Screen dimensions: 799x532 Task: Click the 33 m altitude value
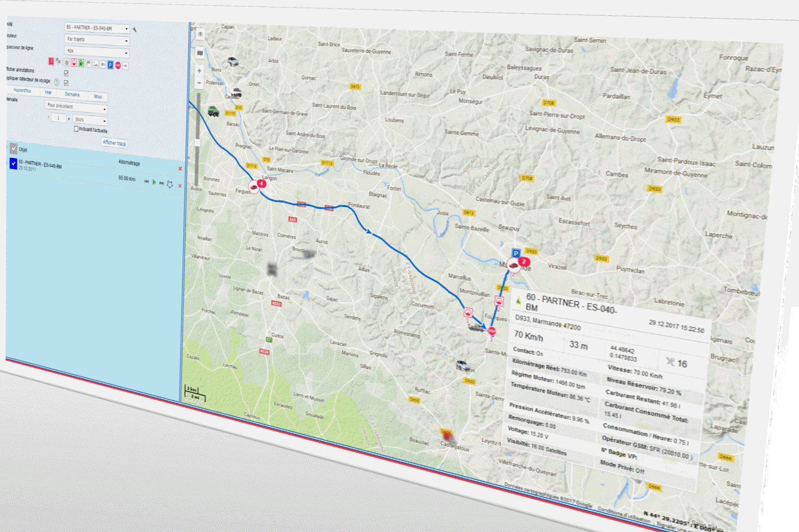point(579,345)
